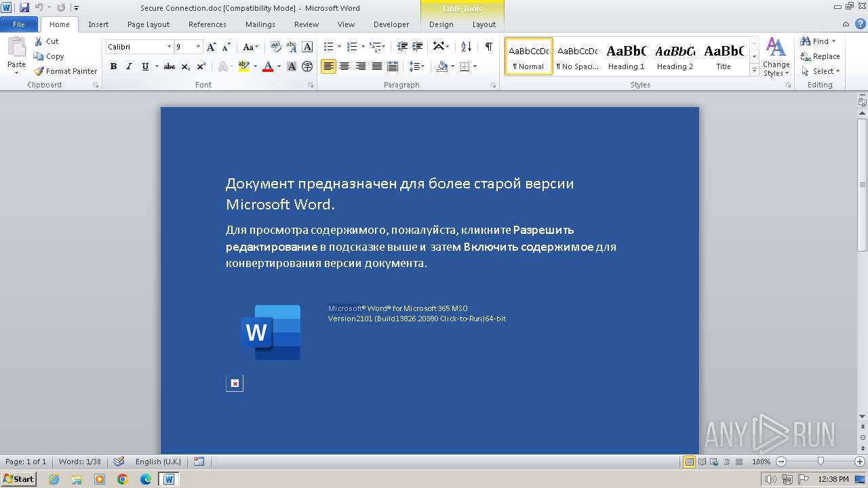Open Internet Explorer from taskbar
868x488 pixels.
(x=54, y=479)
